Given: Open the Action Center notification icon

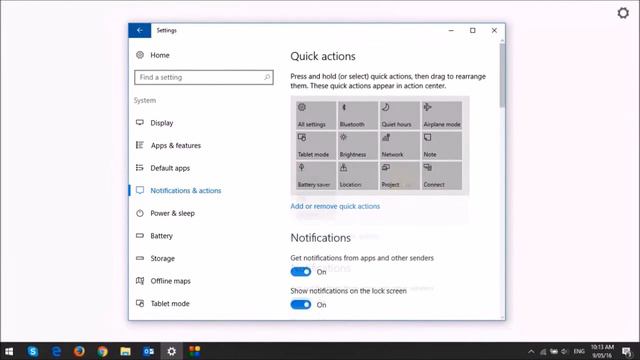Looking at the screenshot, I should click(627, 351).
